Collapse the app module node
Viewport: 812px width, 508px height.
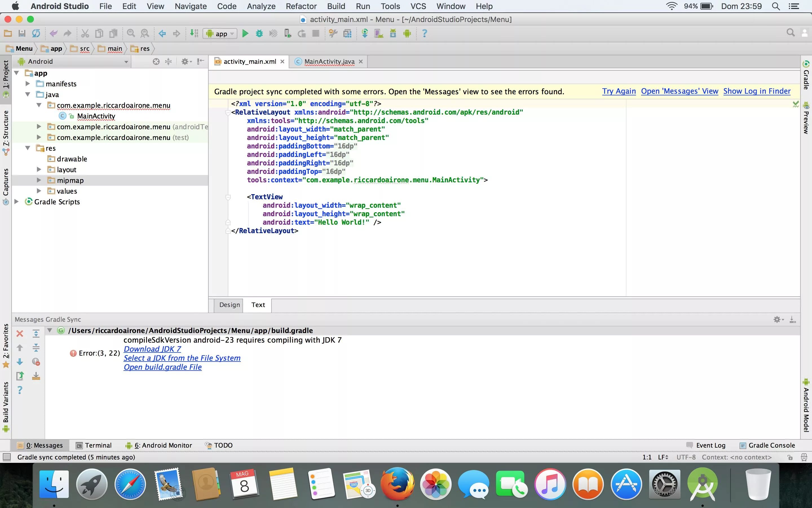point(16,73)
